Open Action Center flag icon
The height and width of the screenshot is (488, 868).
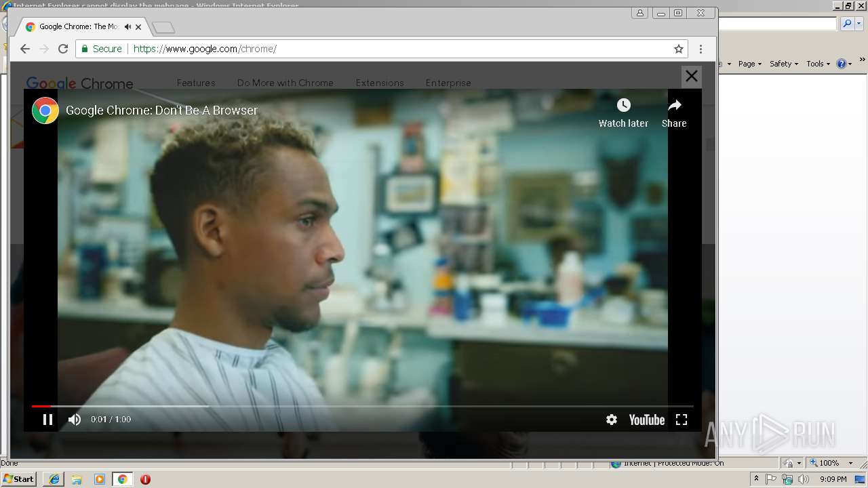(x=772, y=479)
